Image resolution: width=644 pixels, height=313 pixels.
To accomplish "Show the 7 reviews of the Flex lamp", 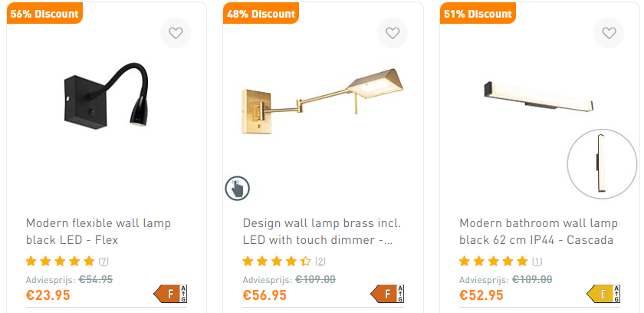I will 103,262.
